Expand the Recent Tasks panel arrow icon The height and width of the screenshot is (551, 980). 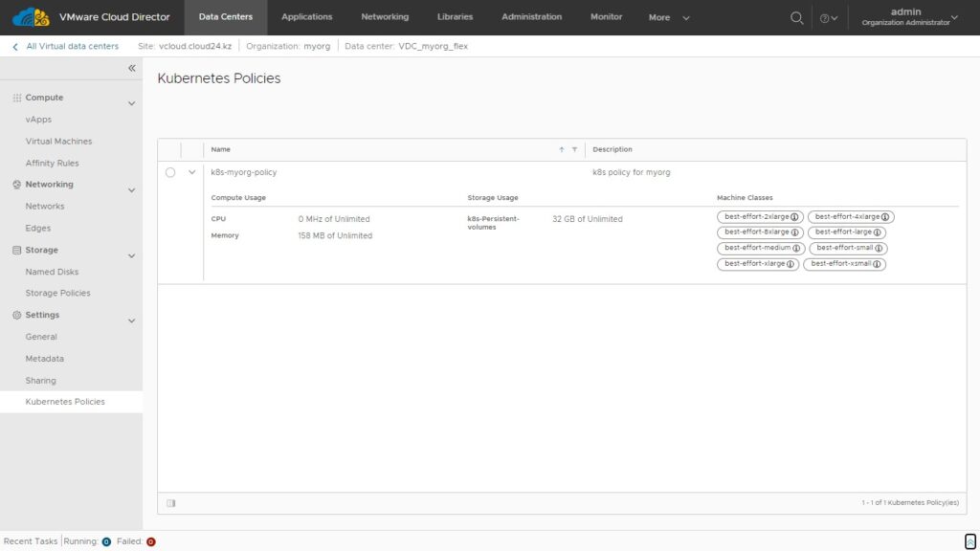(x=970, y=541)
